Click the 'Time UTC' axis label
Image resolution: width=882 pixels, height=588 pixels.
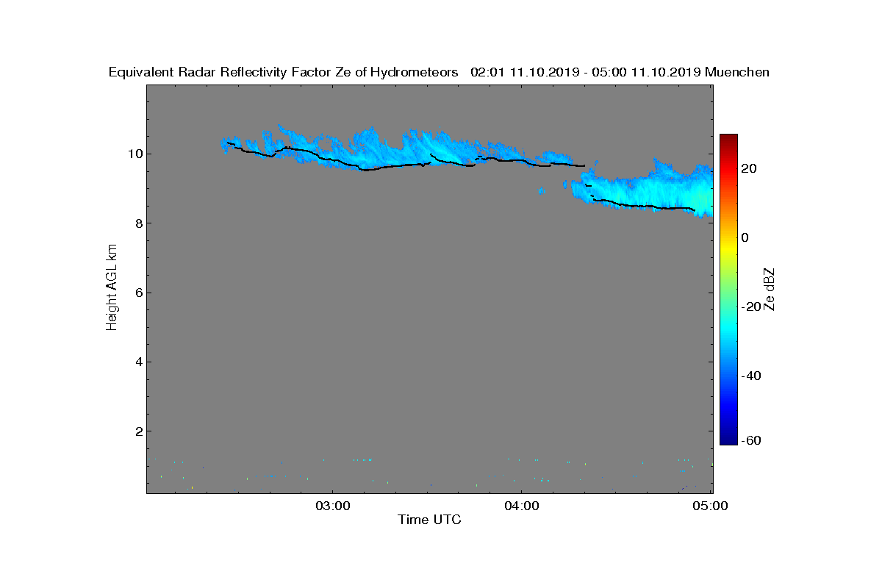tap(430, 520)
